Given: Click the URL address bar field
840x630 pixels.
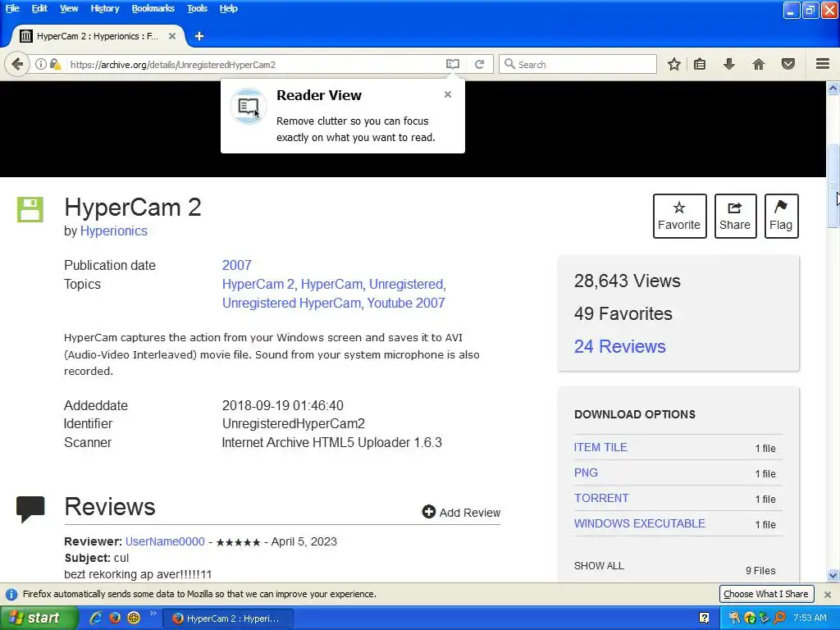Looking at the screenshot, I should (x=254, y=64).
